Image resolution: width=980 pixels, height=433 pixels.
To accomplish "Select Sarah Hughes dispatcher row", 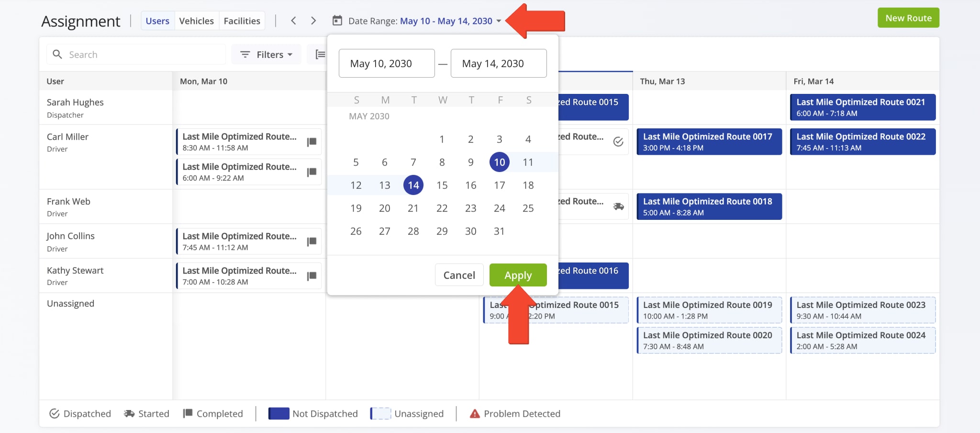I will coord(106,108).
